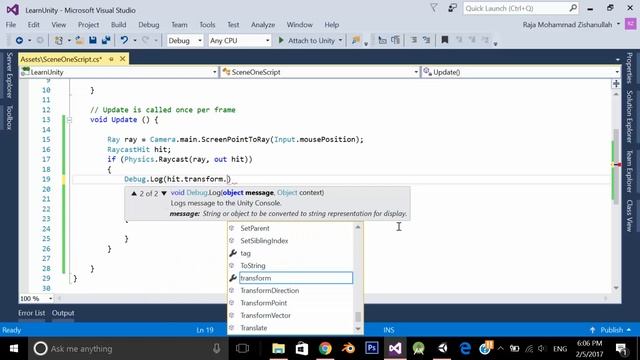Open the View menu
This screenshot has height=360, width=640.
59,25
